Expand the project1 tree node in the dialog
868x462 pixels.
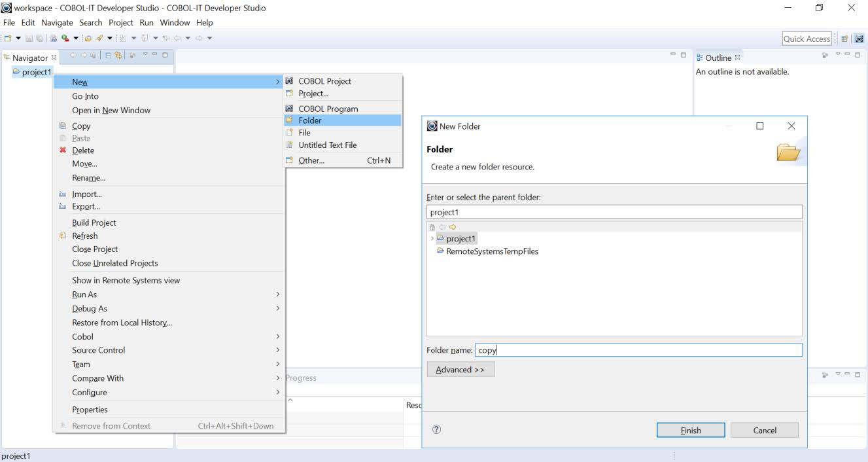click(x=432, y=239)
